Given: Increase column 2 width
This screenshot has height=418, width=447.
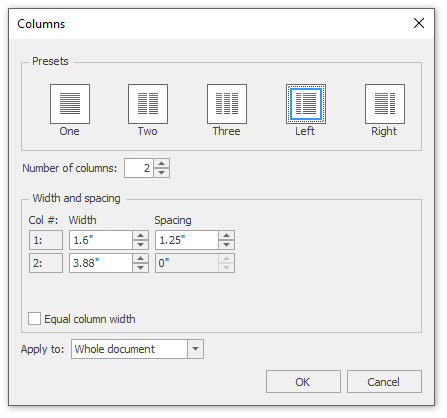Looking at the screenshot, I should (x=140, y=258).
